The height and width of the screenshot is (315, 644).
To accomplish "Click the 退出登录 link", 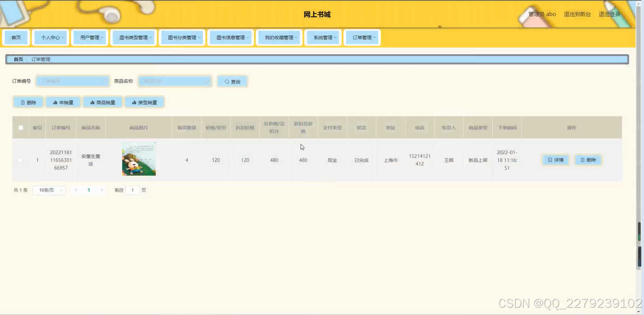I will click(x=609, y=14).
